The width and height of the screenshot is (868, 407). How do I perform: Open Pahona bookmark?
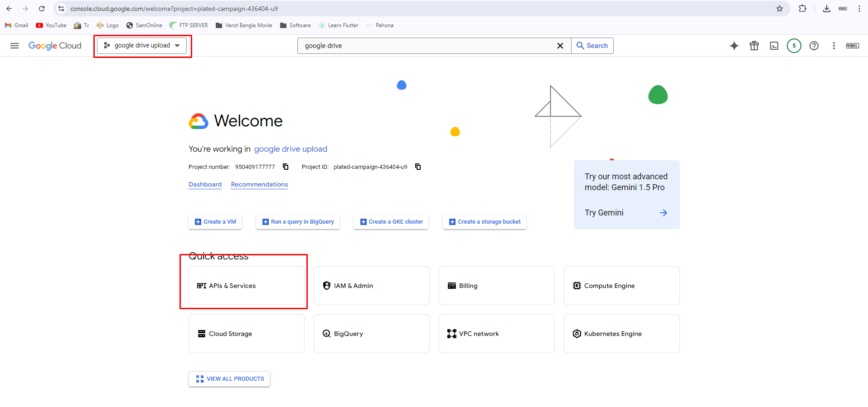coord(380,25)
